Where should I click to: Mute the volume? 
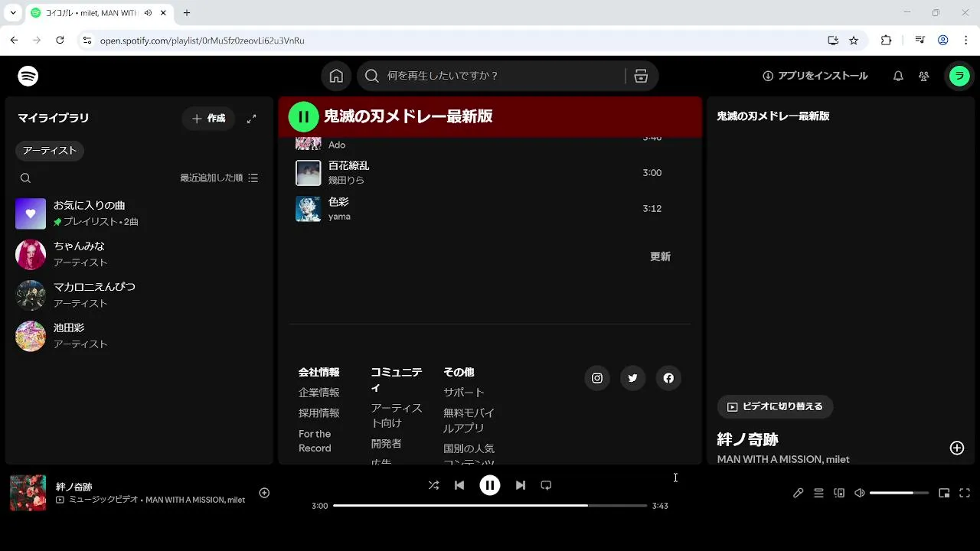click(x=860, y=493)
